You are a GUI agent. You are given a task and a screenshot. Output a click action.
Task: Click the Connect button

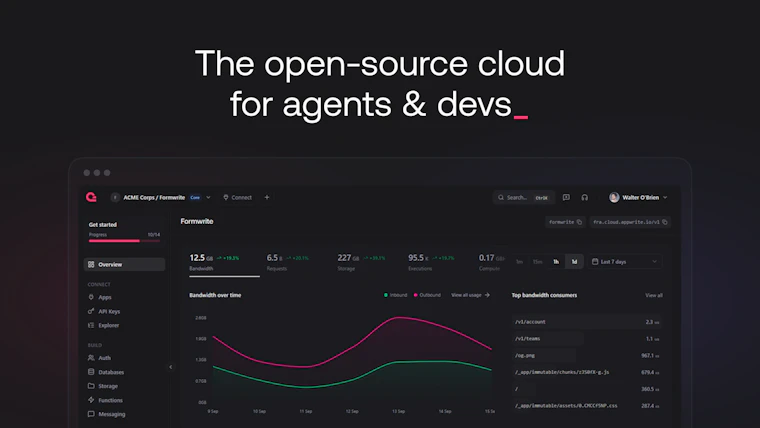(x=238, y=197)
